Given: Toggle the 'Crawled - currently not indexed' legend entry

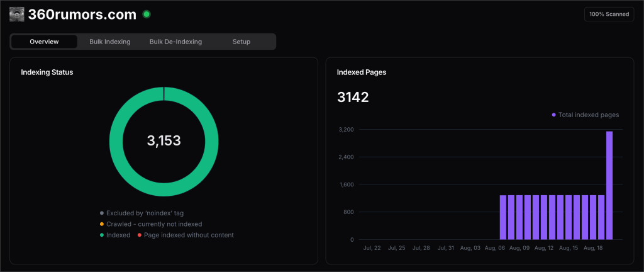Looking at the screenshot, I should click(151, 224).
